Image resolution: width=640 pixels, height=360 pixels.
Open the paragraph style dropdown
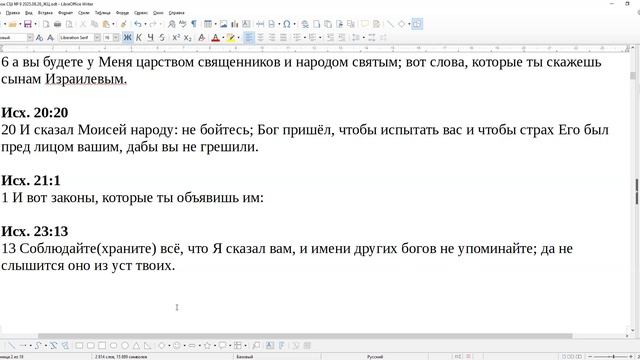pyautogui.click(x=30, y=38)
